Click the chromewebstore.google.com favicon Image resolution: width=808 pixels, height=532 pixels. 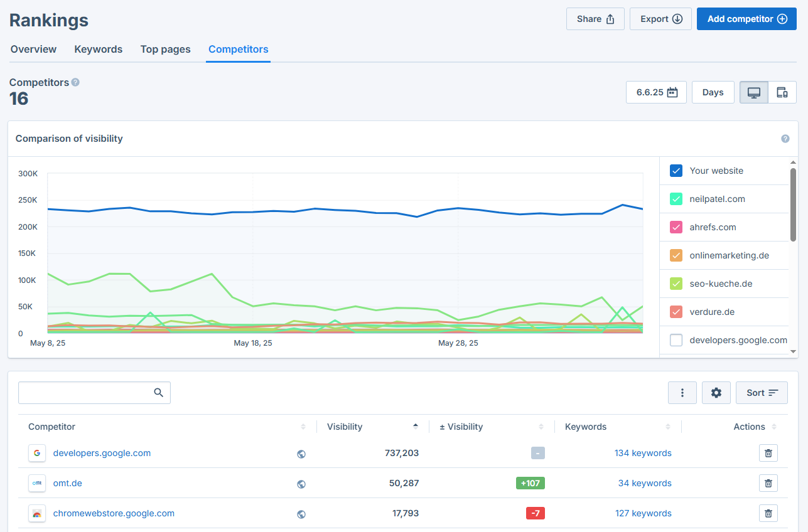[36, 513]
